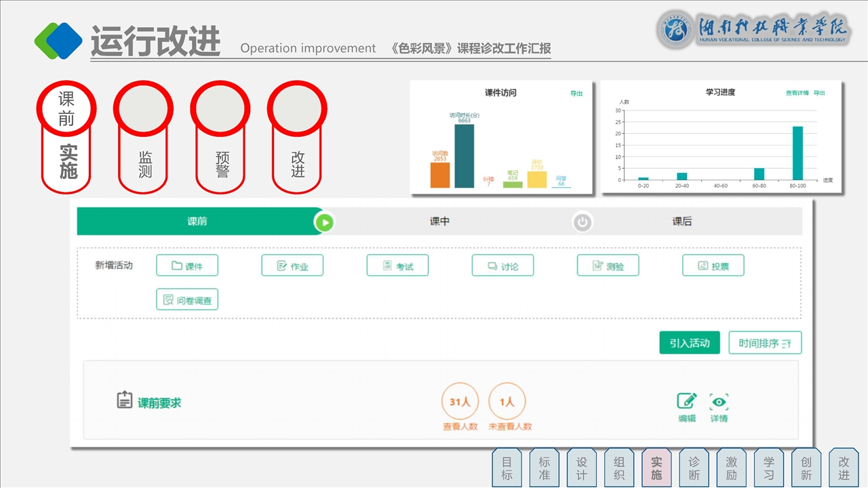The height and width of the screenshot is (488, 868).
Task: Click 查看详情 link on 学习进度 chart
Action: [797, 93]
